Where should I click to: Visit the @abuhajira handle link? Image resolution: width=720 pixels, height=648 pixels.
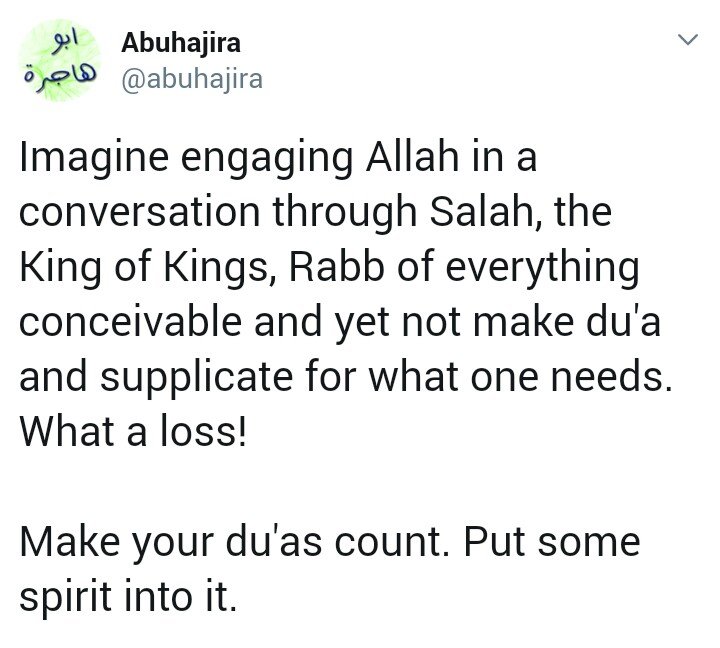click(191, 78)
